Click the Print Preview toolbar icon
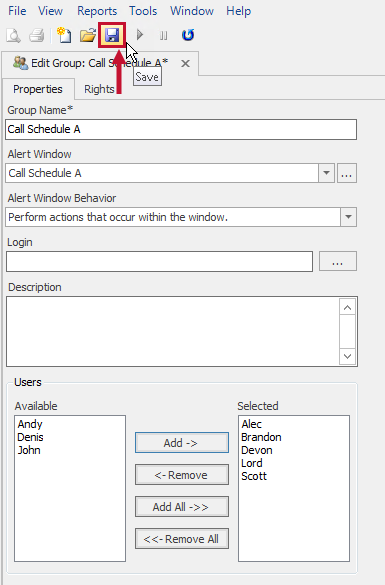 (x=13, y=35)
